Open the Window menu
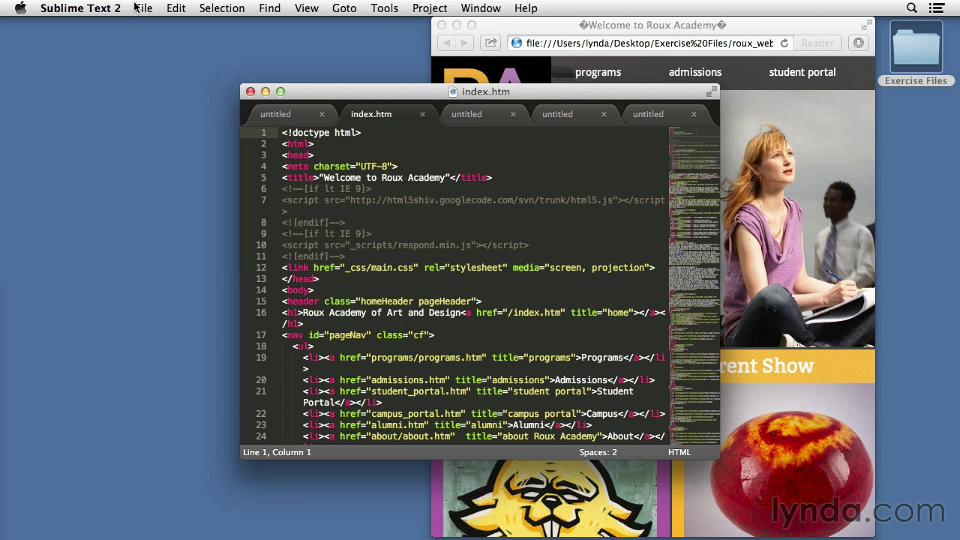The height and width of the screenshot is (540, 960). pyautogui.click(x=481, y=8)
